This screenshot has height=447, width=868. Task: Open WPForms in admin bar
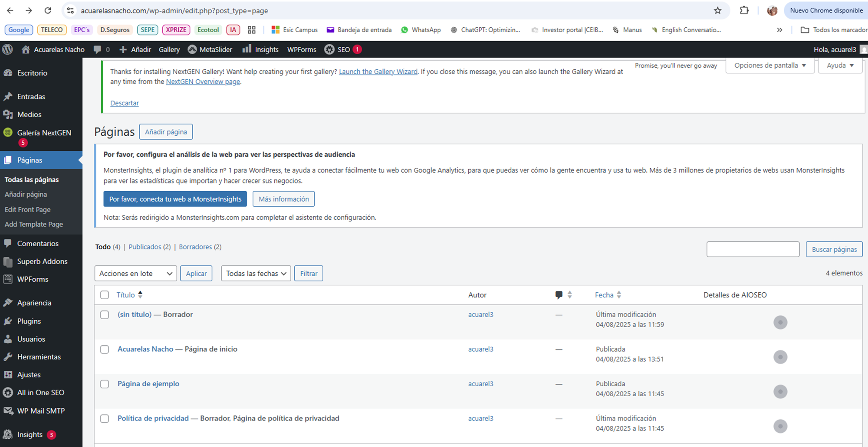point(302,49)
